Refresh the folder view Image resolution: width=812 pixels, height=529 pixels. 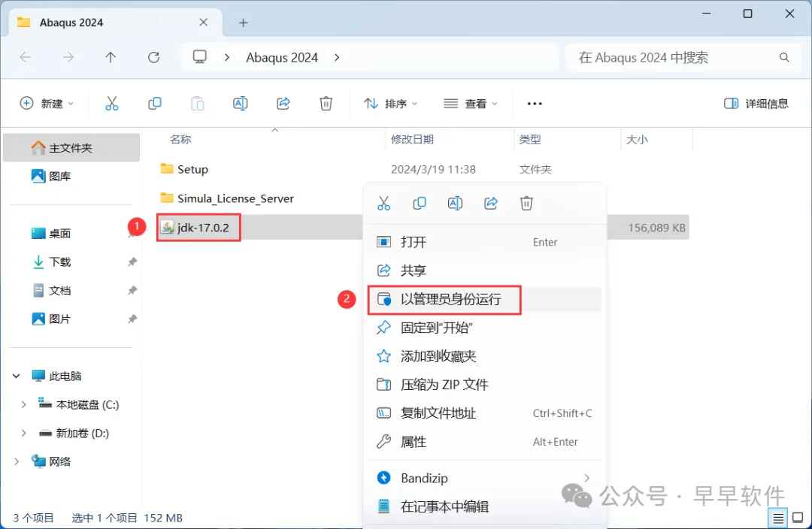154,57
